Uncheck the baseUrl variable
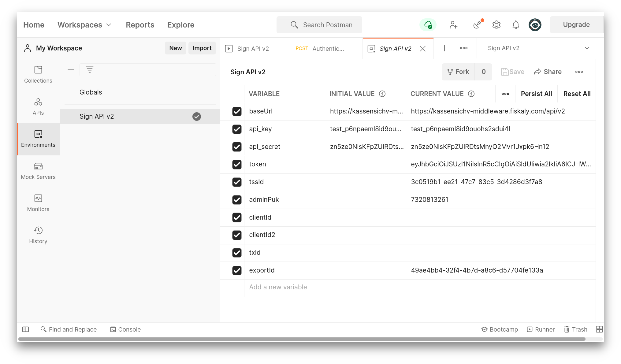 [x=237, y=111]
